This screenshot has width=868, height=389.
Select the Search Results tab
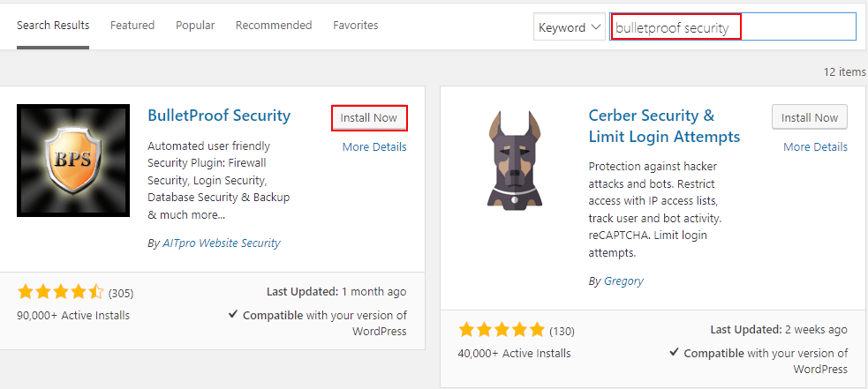pyautogui.click(x=53, y=26)
